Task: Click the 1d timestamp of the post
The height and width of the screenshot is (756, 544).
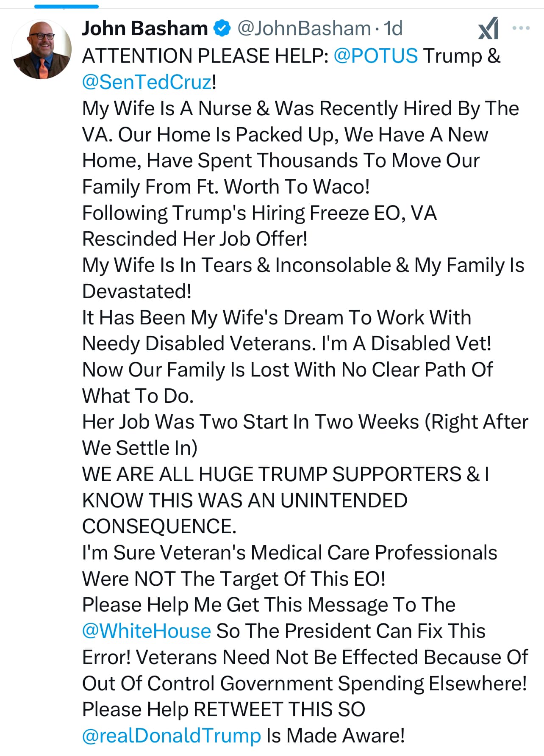Action: pos(393,28)
